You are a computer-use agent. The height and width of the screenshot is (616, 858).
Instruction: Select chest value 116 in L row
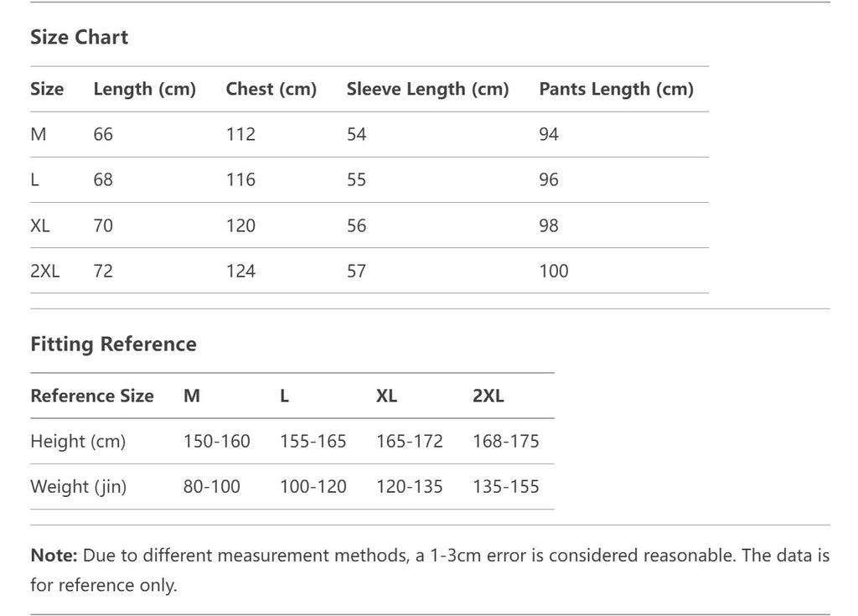click(x=240, y=180)
